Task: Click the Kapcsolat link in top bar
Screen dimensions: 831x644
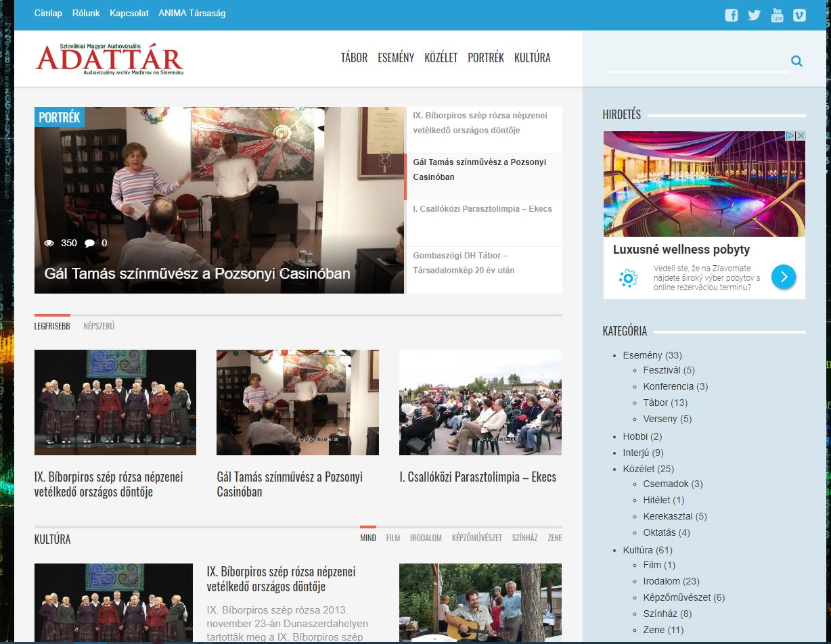Action: tap(129, 14)
